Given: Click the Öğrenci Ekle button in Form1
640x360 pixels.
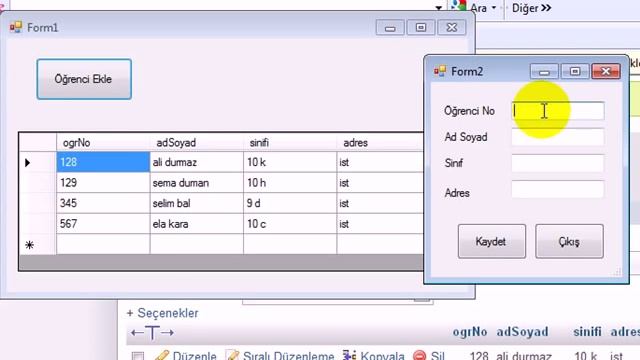Looking at the screenshot, I should (84, 79).
